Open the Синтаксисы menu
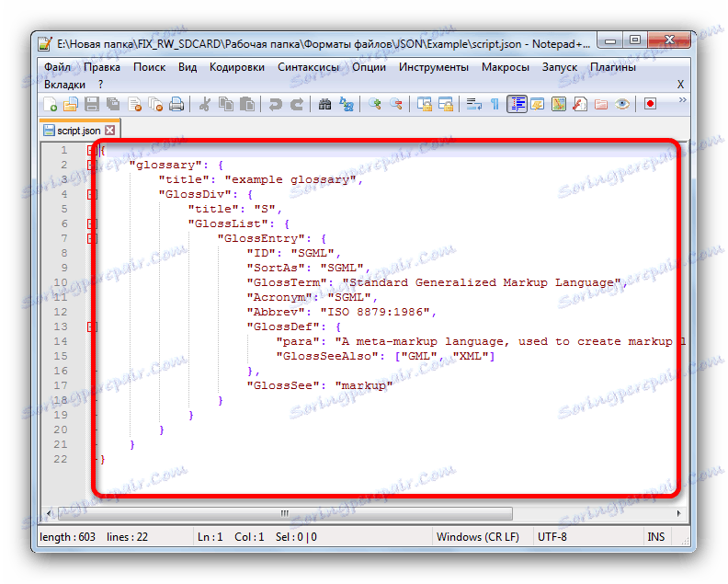The height and width of the screenshot is (584, 728). (308, 67)
